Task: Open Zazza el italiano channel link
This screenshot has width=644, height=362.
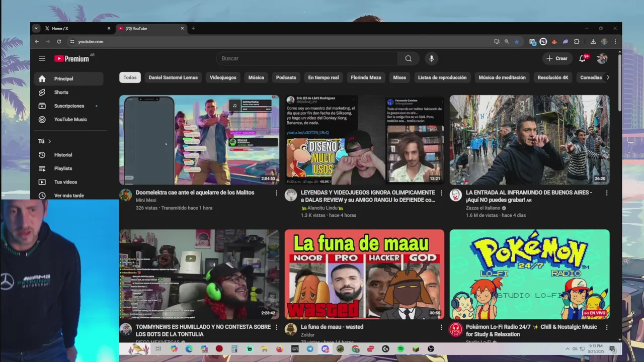Action: point(483,208)
